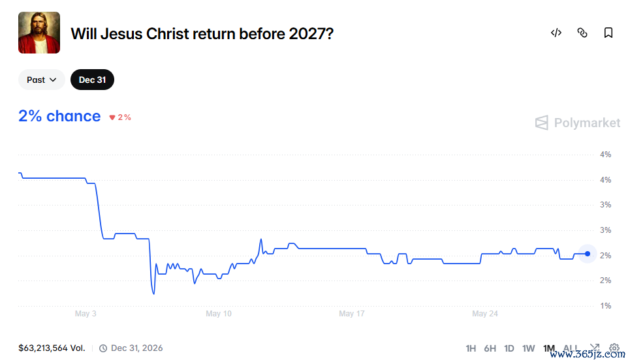Screen dimensions: 630x364
Task: Click the market title heading
Action: 202,34
